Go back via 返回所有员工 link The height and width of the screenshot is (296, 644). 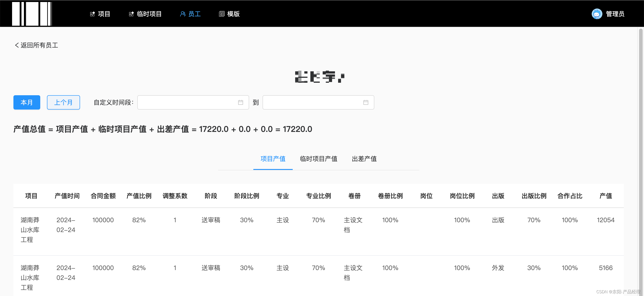pyautogui.click(x=36, y=45)
